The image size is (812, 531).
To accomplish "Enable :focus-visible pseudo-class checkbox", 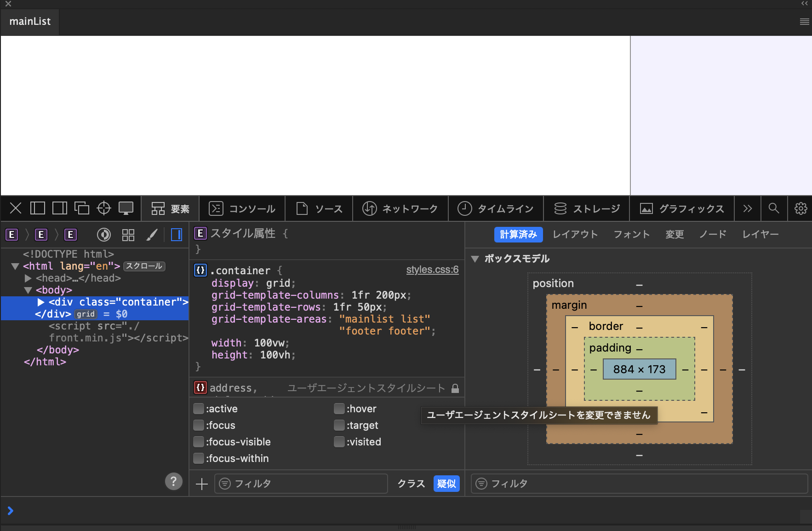I will 199,442.
